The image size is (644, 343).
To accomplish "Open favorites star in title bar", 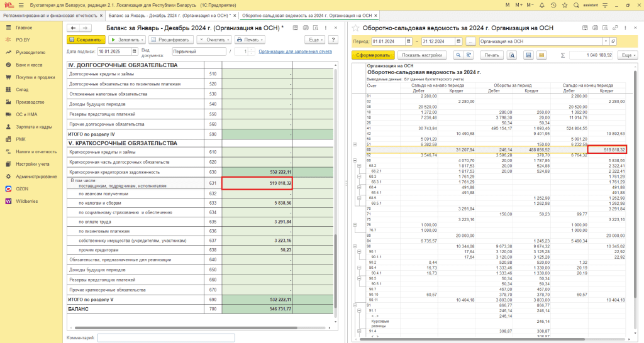I will click(x=565, y=5).
